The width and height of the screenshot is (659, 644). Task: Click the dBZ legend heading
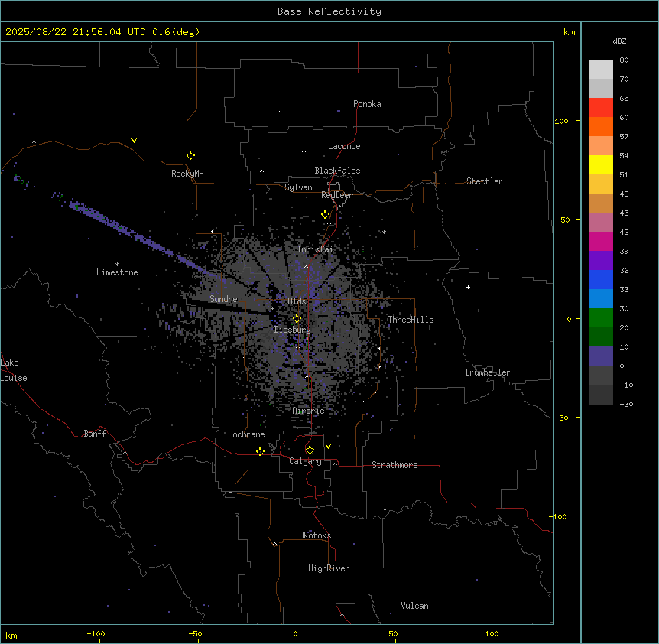(619, 41)
